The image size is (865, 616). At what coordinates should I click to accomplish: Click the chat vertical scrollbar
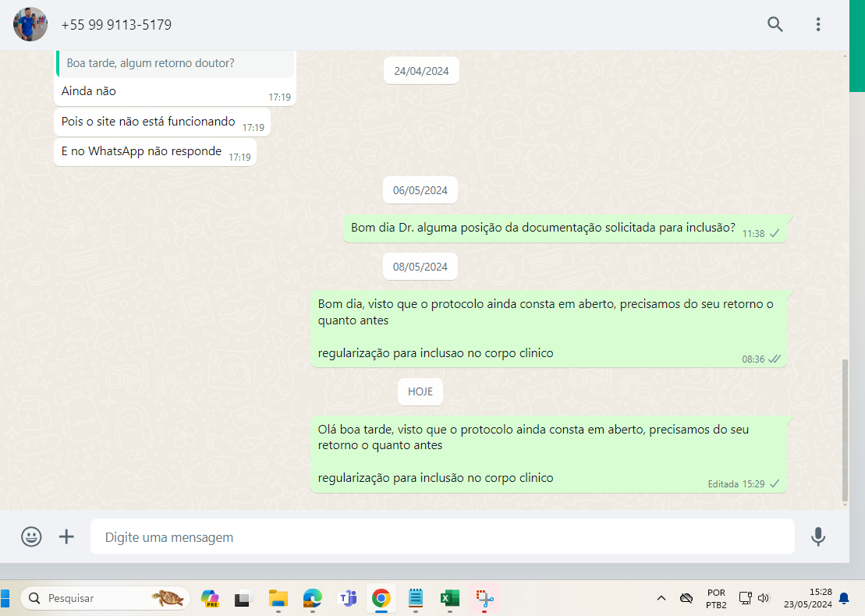845,429
